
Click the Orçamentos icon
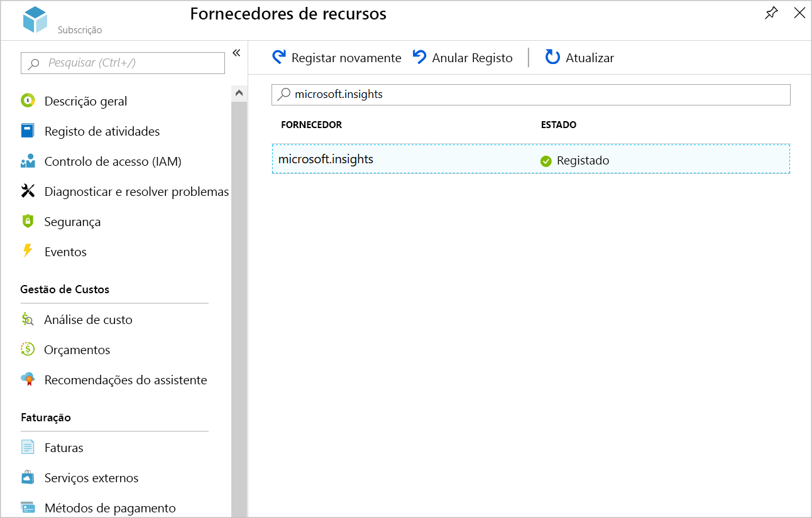coord(28,349)
